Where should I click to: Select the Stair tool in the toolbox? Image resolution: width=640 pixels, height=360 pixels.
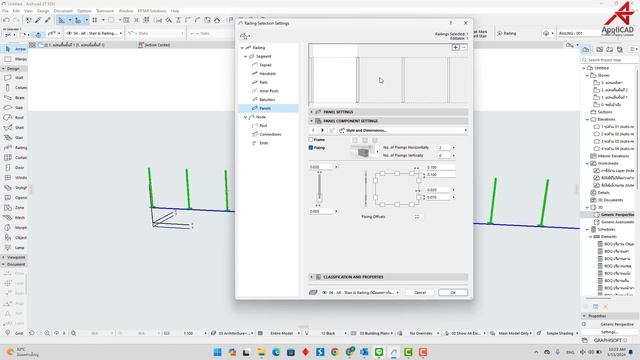[14, 138]
